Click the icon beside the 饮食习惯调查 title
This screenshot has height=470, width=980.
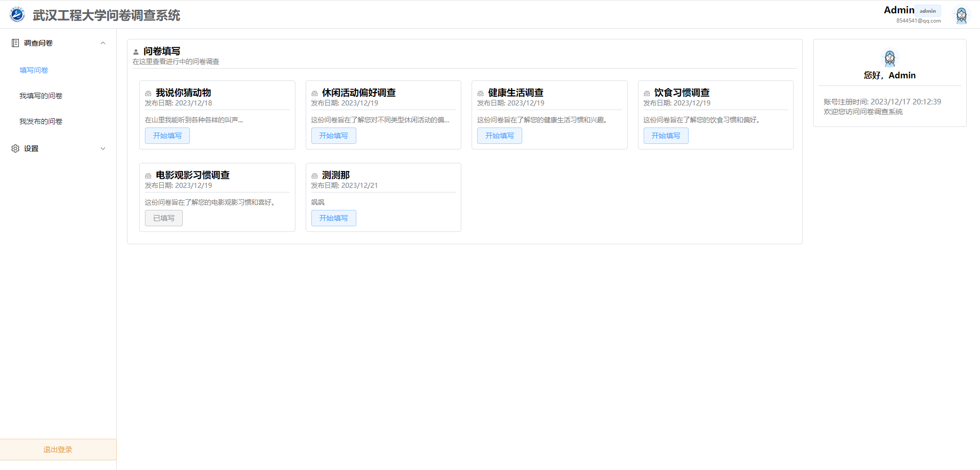tap(647, 93)
